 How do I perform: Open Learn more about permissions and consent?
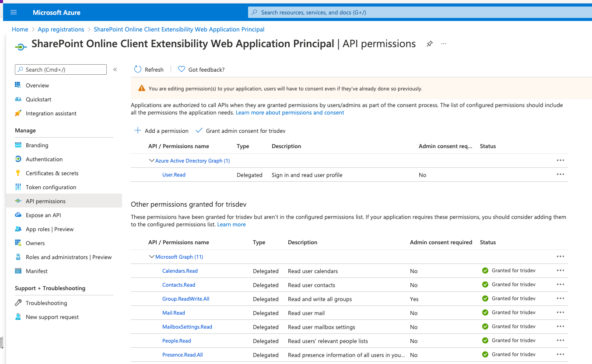[x=290, y=113]
